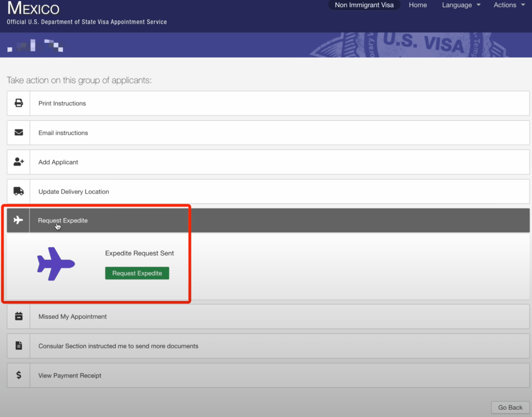Screen dimensions: 532x417
Task: Click the document icon for sending more documents
Action: 19,346
